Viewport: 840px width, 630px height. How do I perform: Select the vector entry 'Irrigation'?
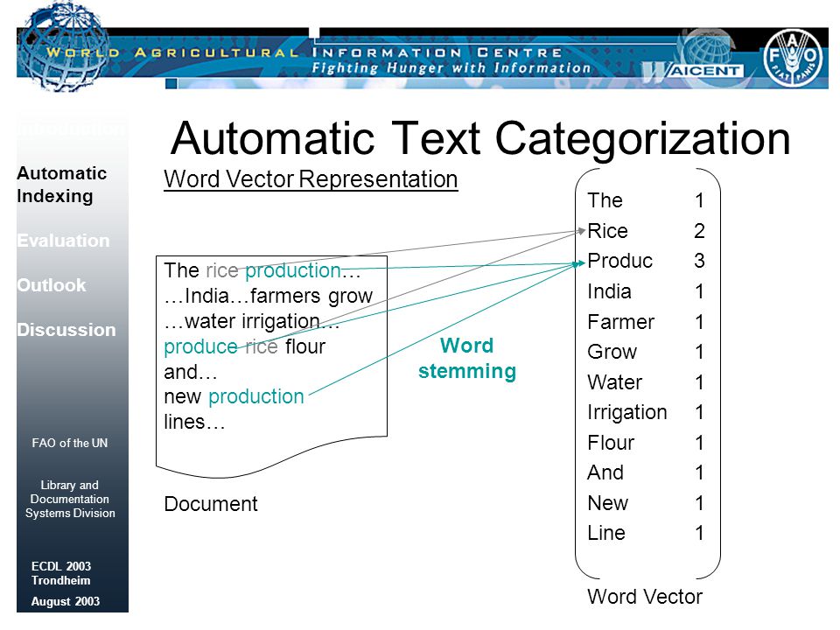pyautogui.click(x=627, y=412)
